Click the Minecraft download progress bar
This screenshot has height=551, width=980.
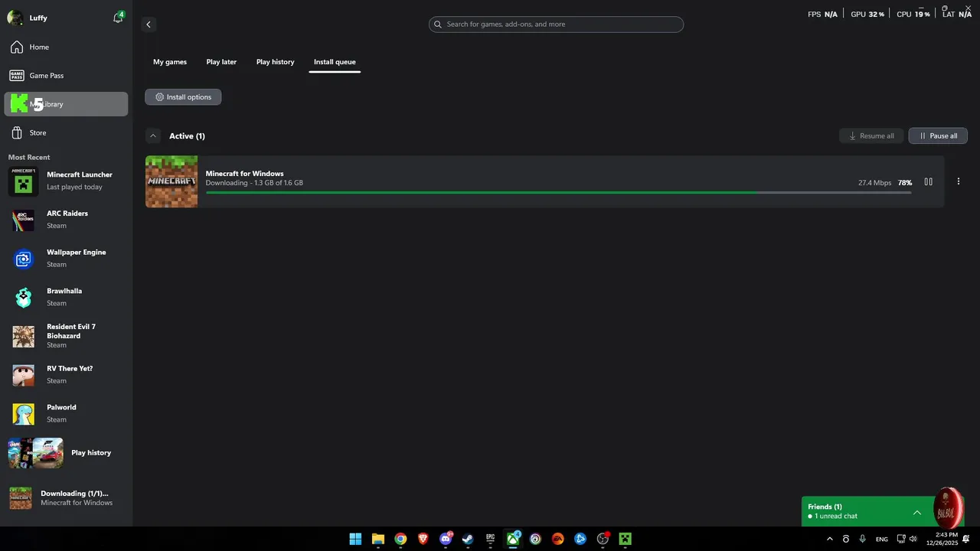coord(558,193)
